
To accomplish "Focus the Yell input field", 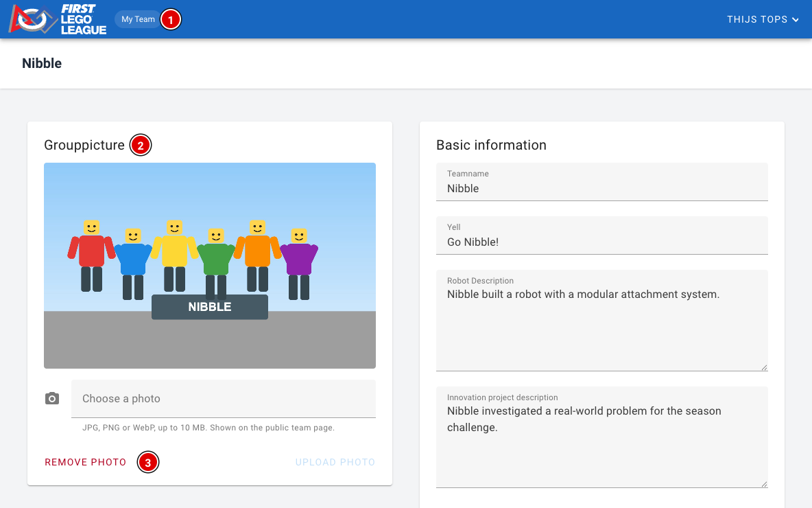I will coord(601,235).
